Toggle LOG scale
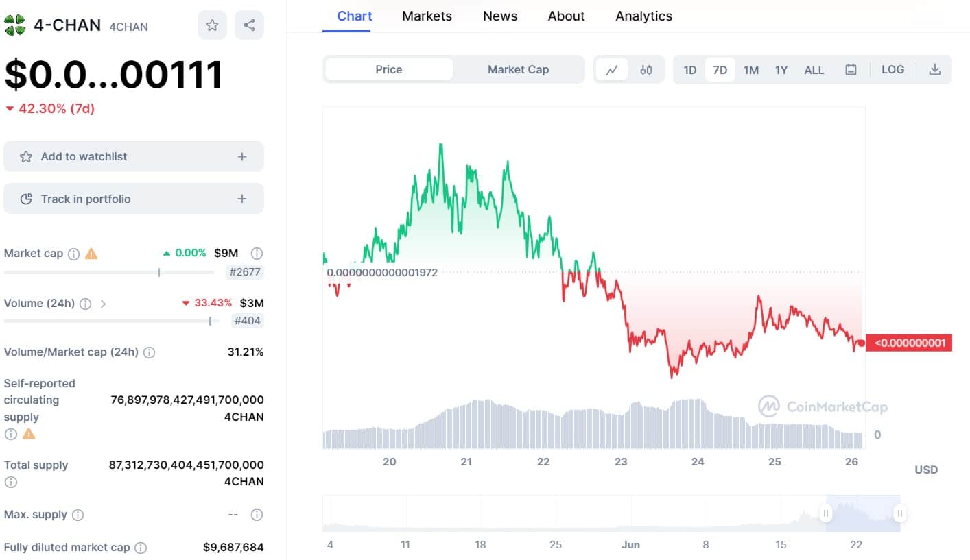 [892, 69]
